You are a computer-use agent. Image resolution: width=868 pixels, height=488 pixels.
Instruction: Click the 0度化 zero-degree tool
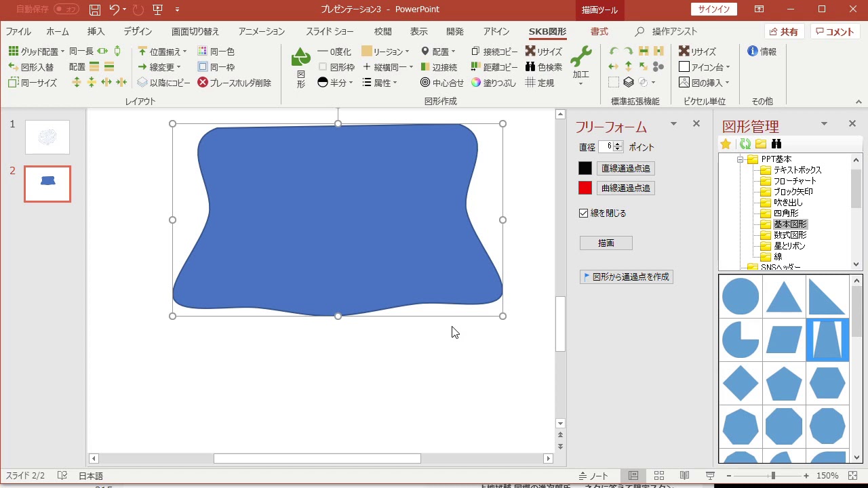(x=334, y=52)
